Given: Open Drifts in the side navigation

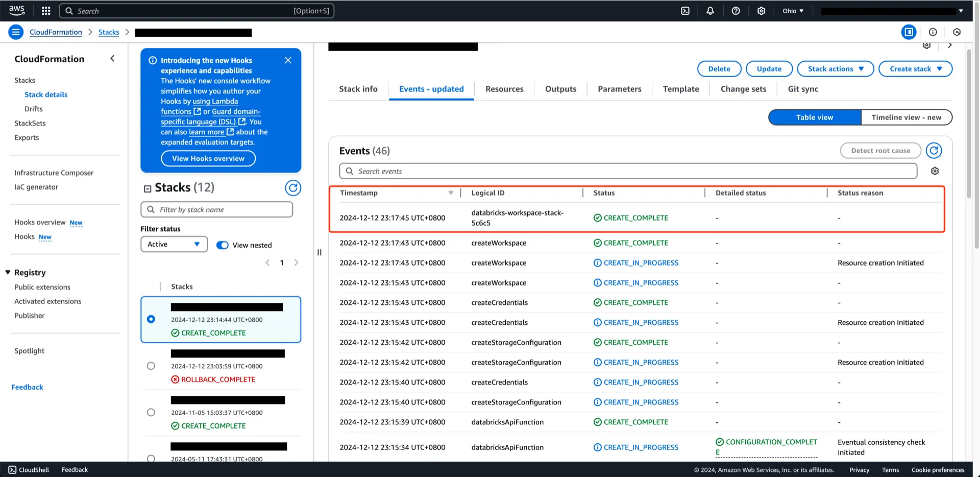Looking at the screenshot, I should 34,109.
